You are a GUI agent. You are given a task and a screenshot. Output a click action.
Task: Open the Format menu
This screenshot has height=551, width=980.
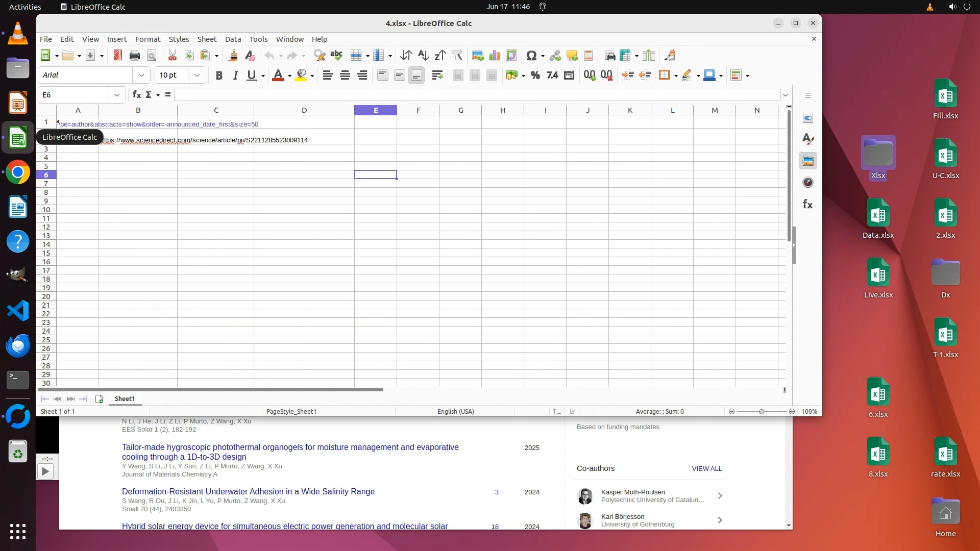click(x=148, y=39)
